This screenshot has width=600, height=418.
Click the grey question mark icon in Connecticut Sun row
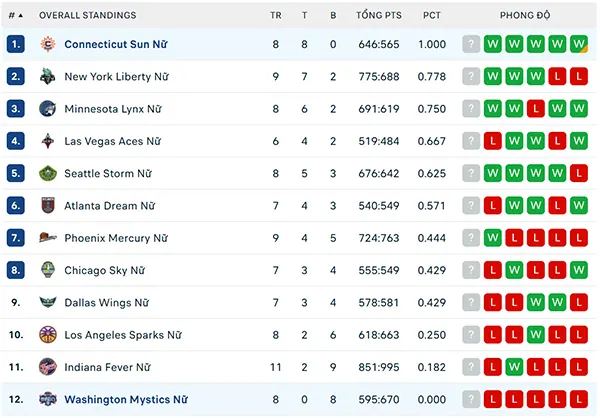471,44
